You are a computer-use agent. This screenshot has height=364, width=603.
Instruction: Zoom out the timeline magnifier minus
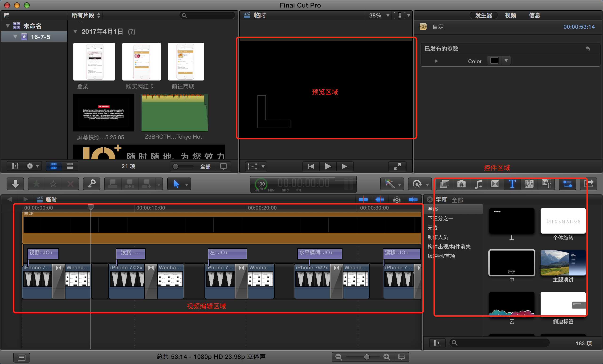coord(338,357)
